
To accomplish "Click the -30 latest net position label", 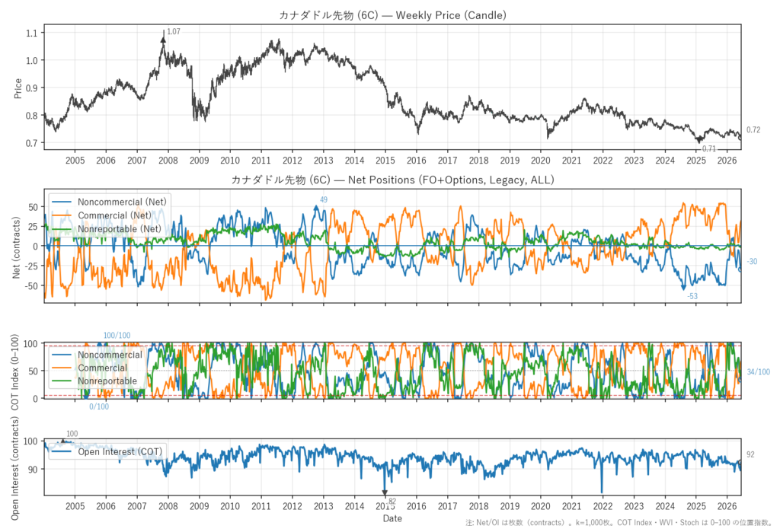I will click(x=752, y=262).
